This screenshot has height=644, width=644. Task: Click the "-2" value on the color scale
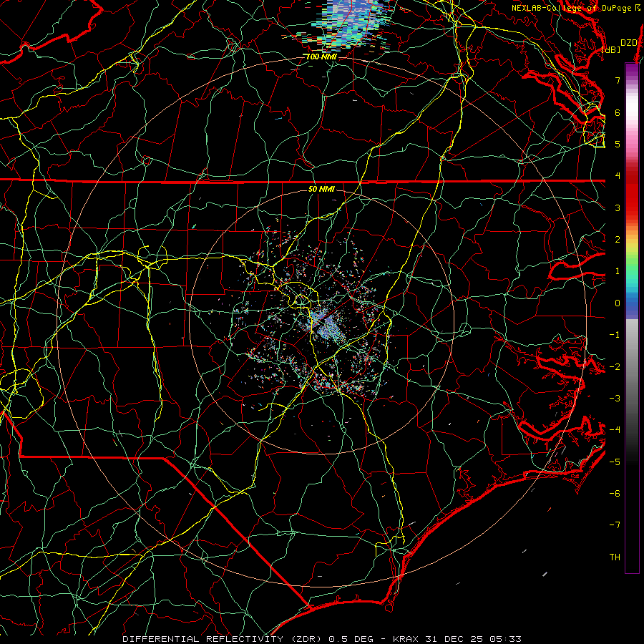[x=615, y=367]
